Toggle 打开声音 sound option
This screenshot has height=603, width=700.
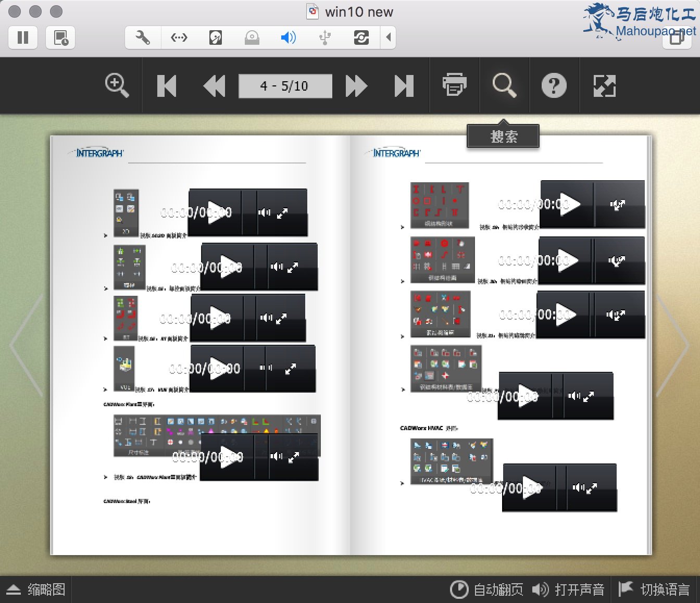[x=568, y=589]
